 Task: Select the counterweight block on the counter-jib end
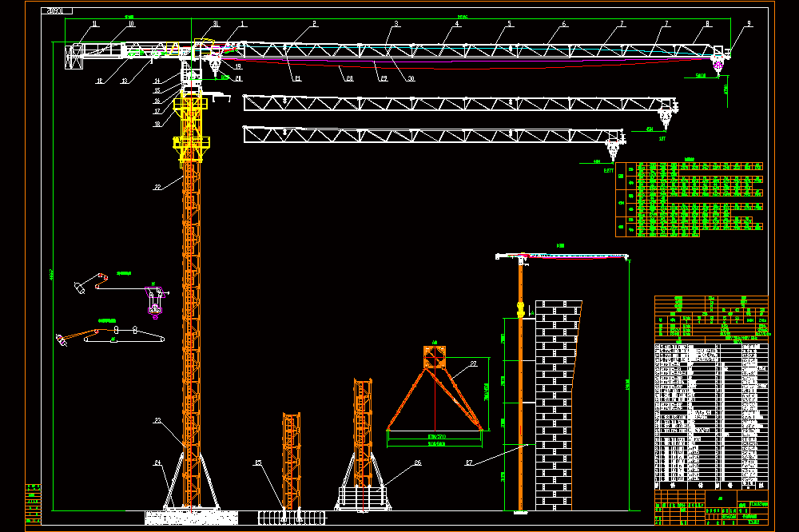pos(74,56)
